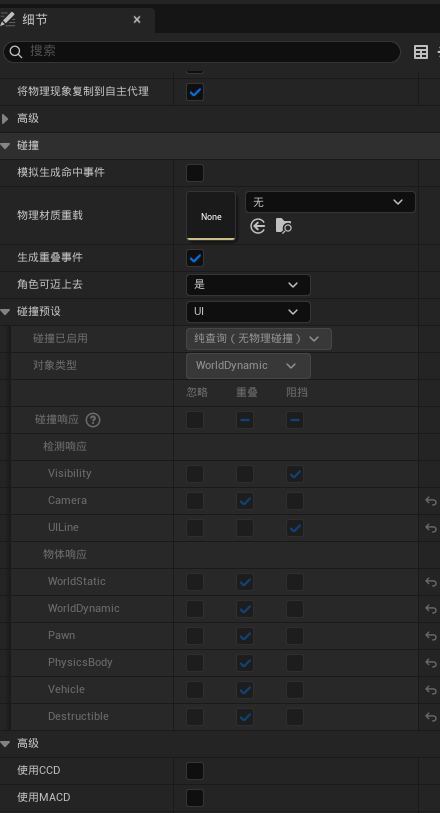Check WorldStatic block box
The image size is (440, 813).
coord(295,582)
